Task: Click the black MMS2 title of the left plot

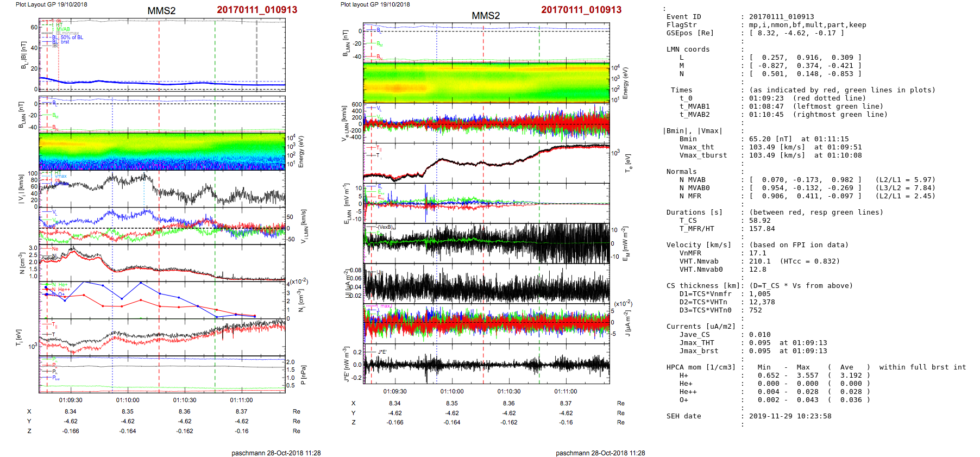Action: (x=161, y=11)
